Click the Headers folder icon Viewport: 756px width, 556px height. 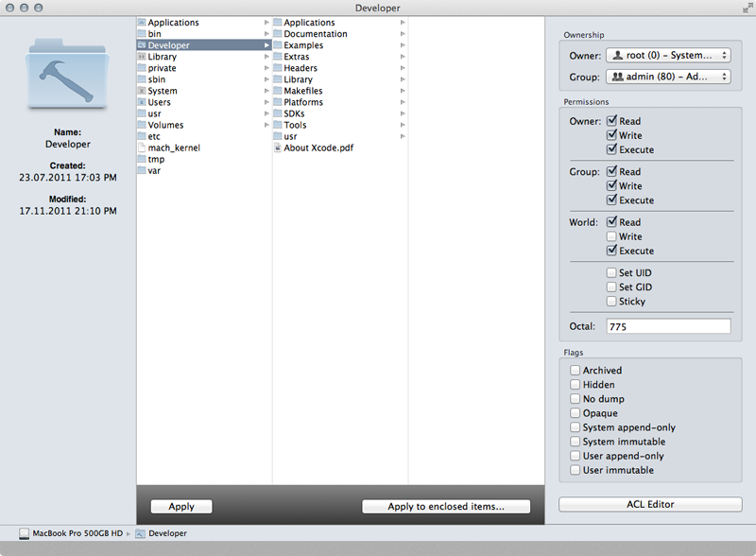tap(278, 68)
